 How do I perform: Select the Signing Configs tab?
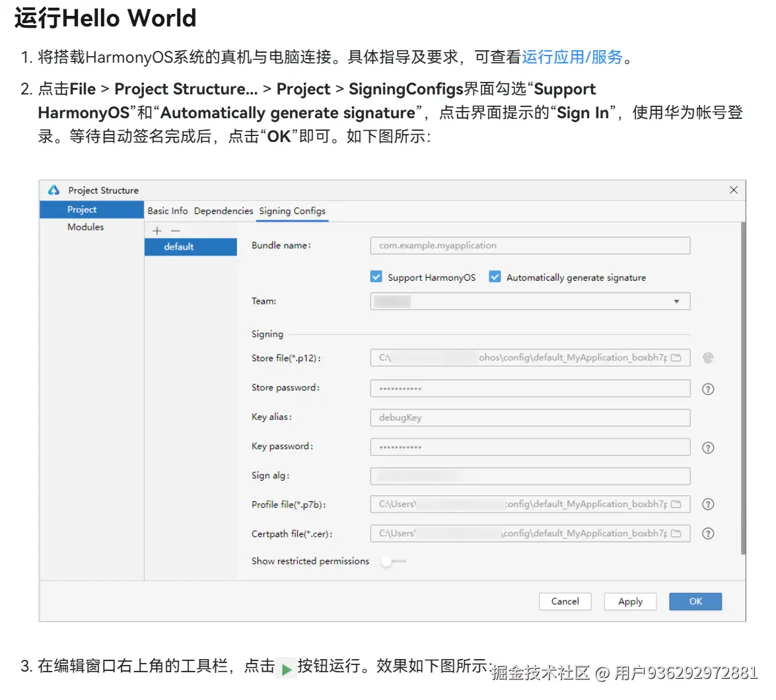pyautogui.click(x=292, y=211)
